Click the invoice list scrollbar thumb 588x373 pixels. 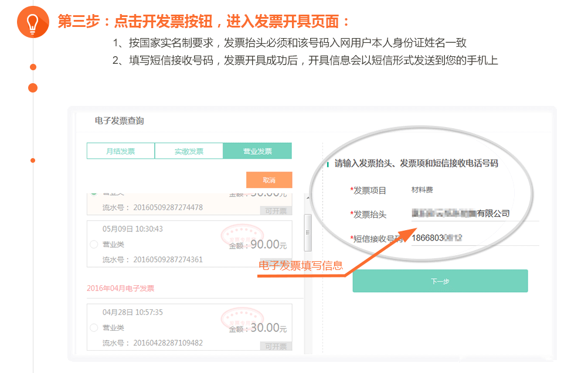[x=308, y=232]
